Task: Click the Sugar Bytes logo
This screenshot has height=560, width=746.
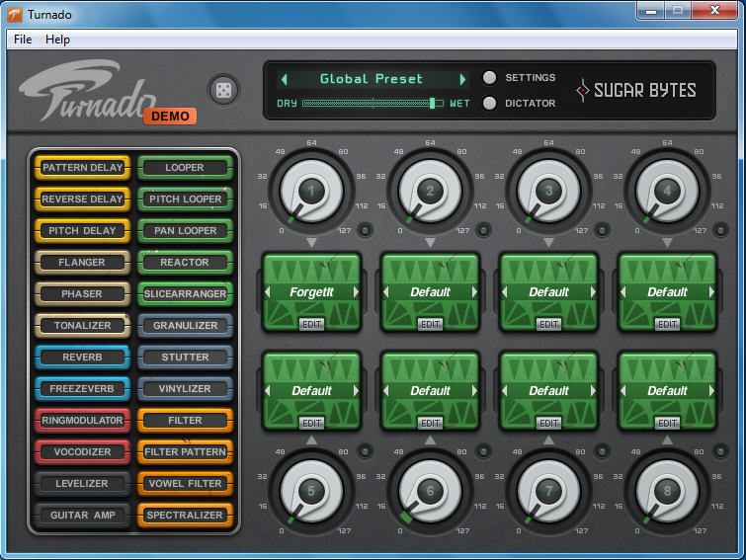Action: click(x=635, y=90)
